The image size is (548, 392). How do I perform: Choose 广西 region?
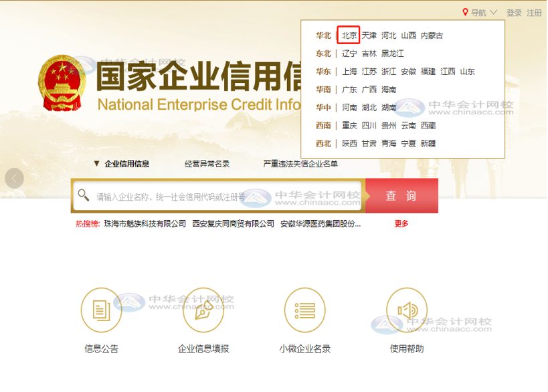click(x=369, y=90)
